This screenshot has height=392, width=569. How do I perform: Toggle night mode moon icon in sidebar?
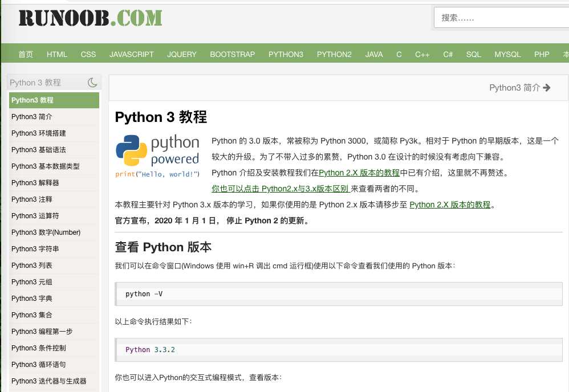tap(92, 83)
